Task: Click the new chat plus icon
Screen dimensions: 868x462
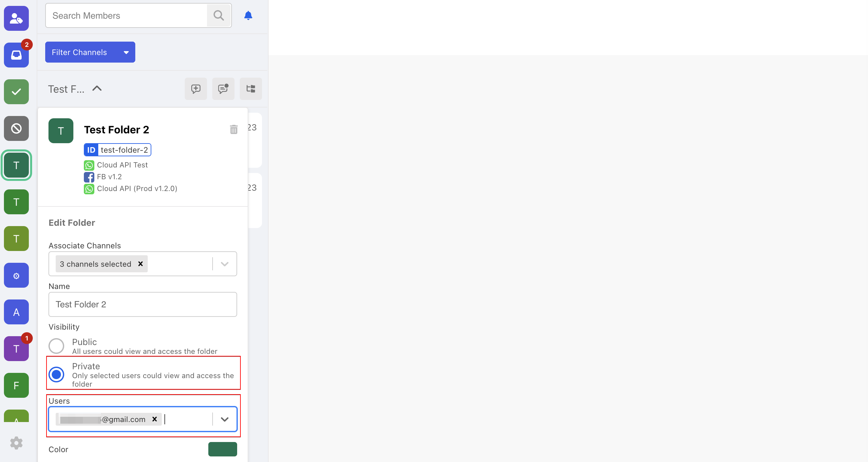Action: tap(196, 88)
